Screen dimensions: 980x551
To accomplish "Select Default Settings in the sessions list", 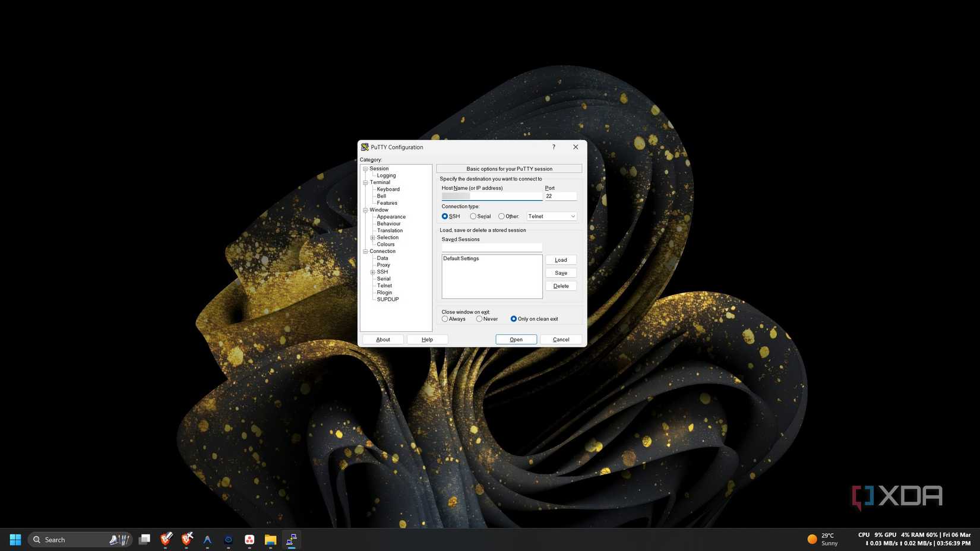I will tap(460, 258).
